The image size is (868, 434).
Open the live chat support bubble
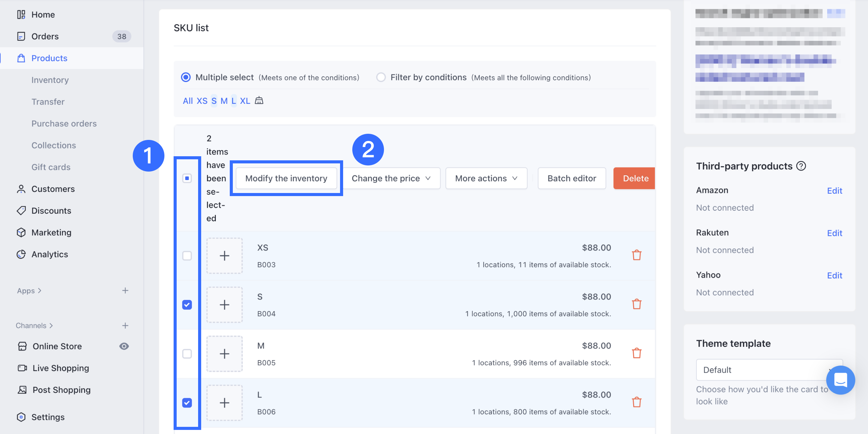(x=840, y=380)
